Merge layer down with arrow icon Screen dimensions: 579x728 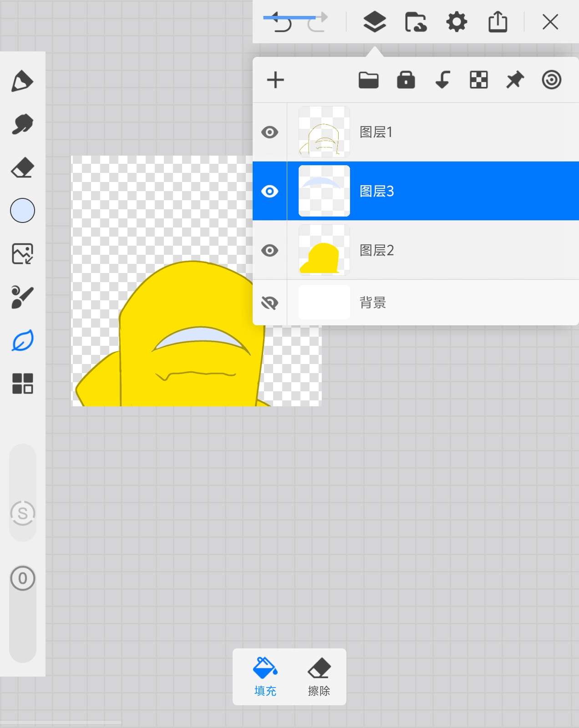442,80
